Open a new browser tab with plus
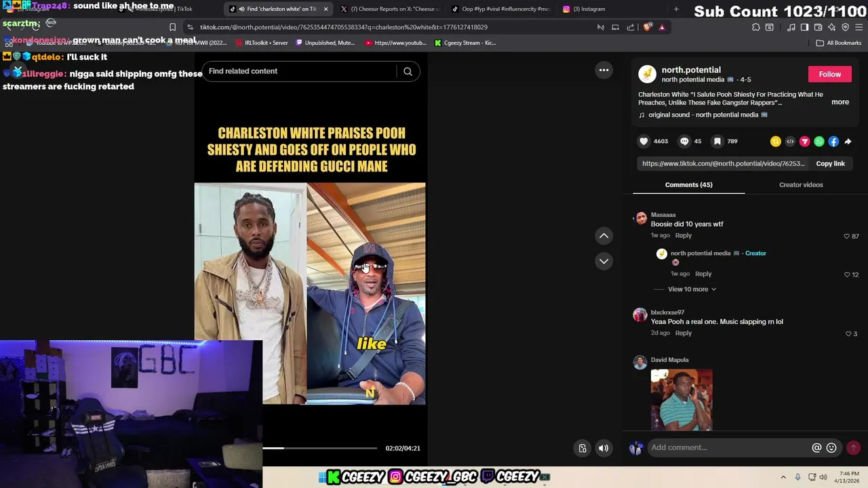Image resolution: width=868 pixels, height=488 pixels. pos(675,9)
